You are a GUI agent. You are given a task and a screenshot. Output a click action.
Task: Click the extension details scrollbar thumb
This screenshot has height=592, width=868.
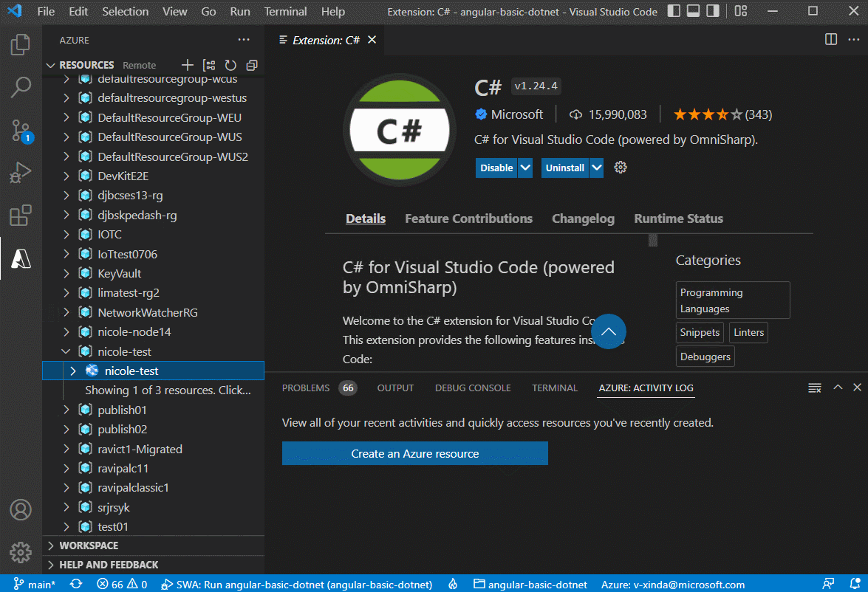pos(652,240)
